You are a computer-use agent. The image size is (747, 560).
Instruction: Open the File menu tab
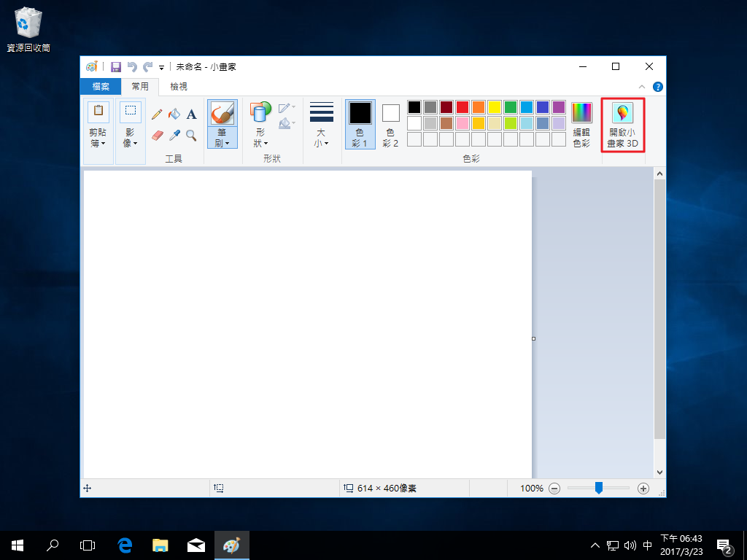tap(101, 87)
